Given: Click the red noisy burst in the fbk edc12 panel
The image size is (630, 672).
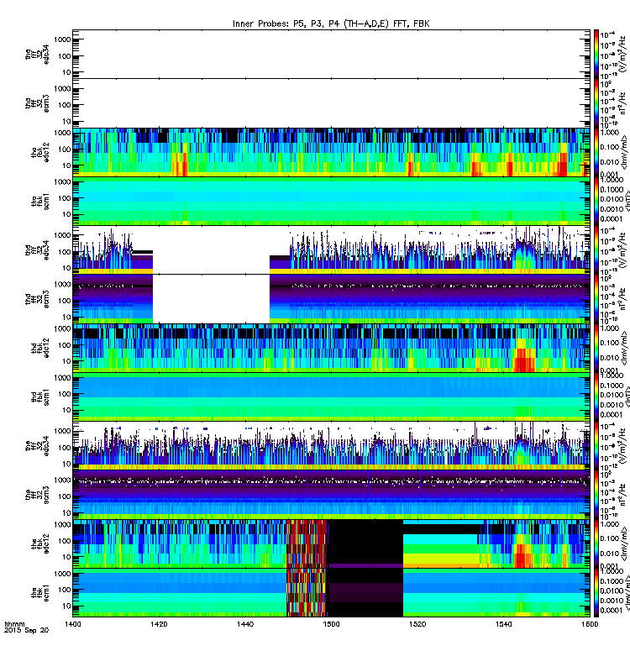Looking at the screenshot, I should [307, 543].
